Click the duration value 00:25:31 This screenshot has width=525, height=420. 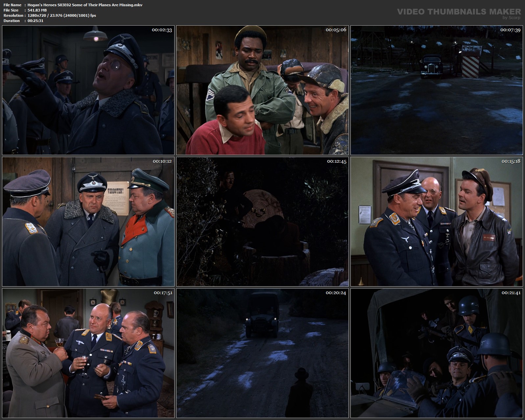[x=36, y=21]
